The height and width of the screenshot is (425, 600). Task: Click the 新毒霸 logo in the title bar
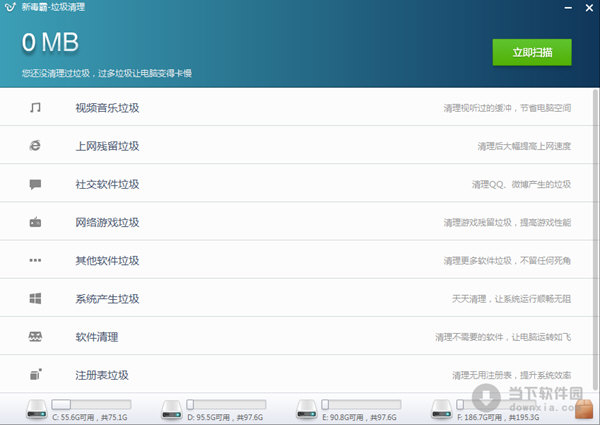pyautogui.click(x=10, y=7)
